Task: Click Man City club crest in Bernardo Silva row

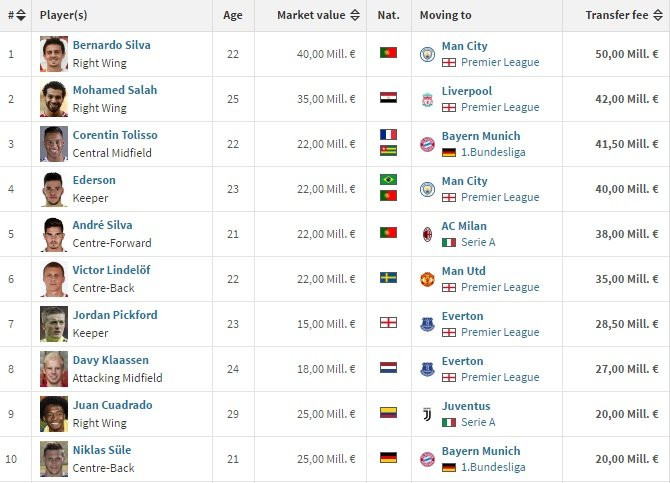Action: pyautogui.click(x=427, y=53)
